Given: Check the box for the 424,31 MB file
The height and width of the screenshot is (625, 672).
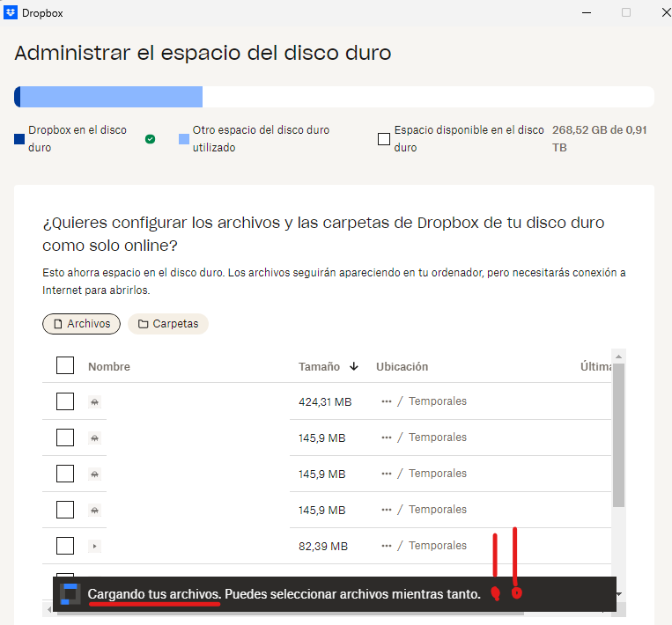Looking at the screenshot, I should [x=65, y=401].
